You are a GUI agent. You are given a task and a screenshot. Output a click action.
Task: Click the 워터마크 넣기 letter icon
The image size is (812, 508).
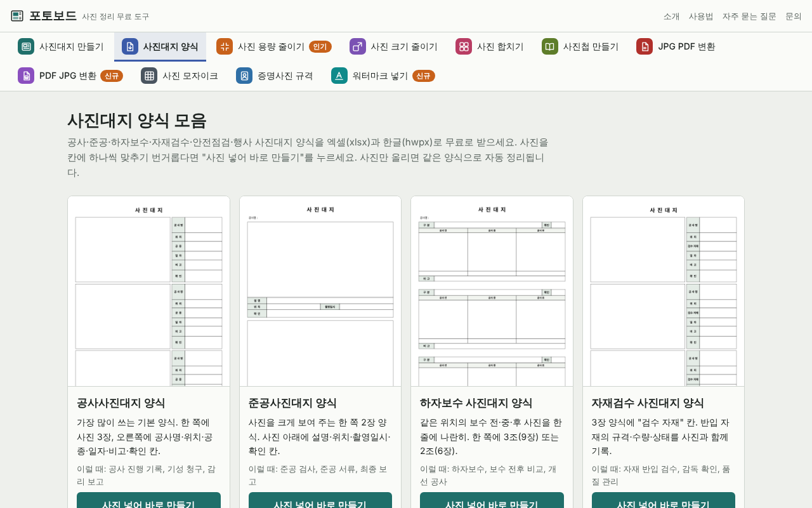[339, 76]
